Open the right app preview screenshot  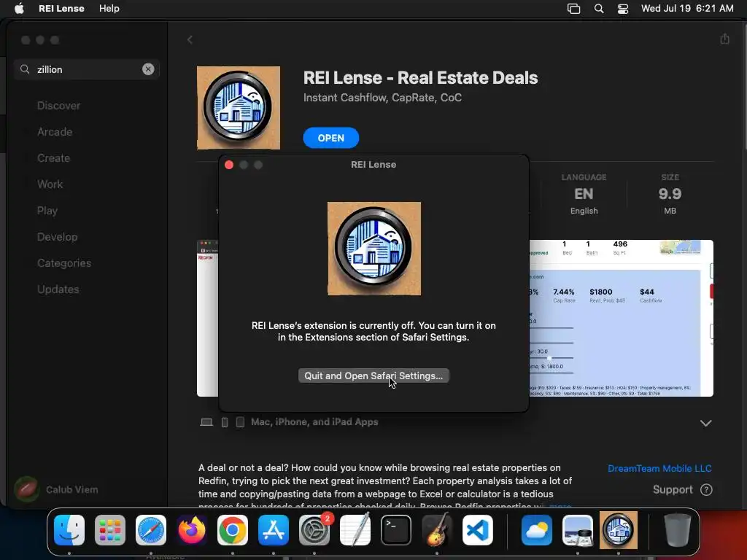pos(622,318)
